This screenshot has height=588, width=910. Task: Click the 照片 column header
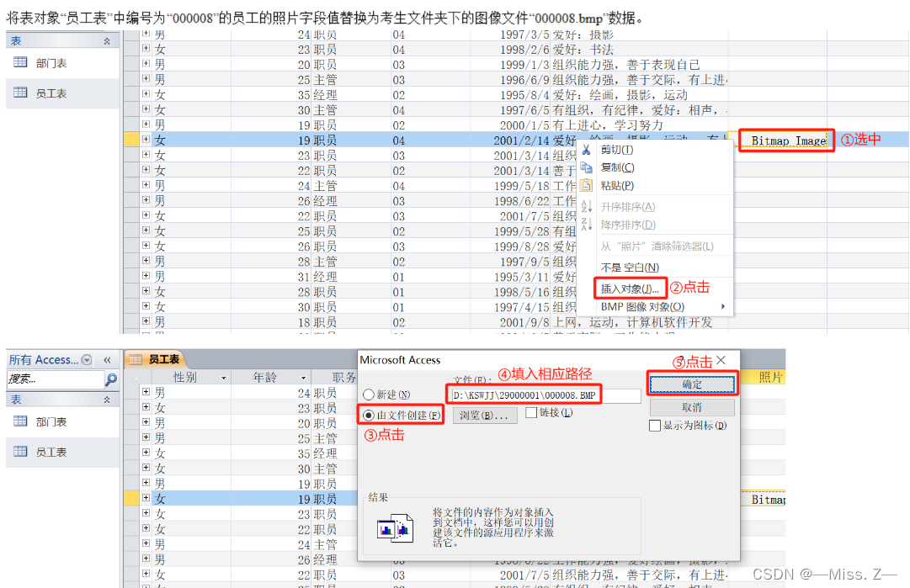click(769, 378)
